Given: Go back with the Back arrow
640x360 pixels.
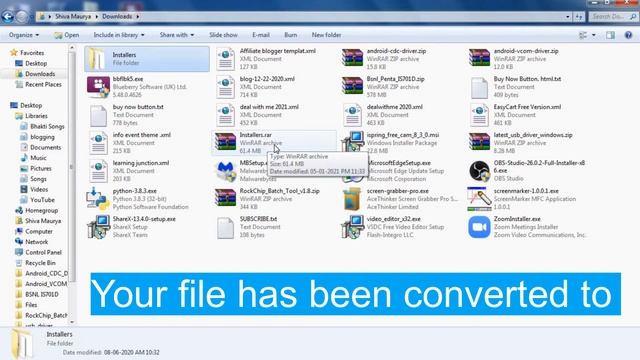Looking at the screenshot, I should 7,16.
